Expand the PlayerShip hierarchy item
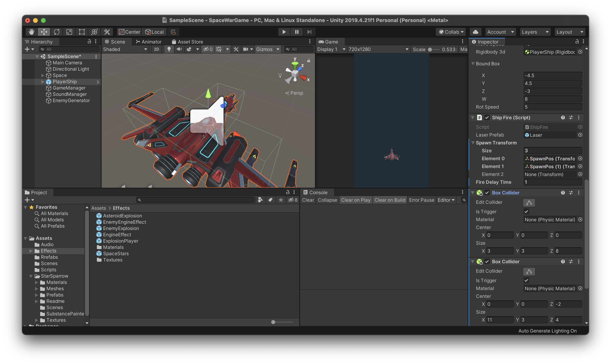Image resolution: width=611 pixels, height=364 pixels. coord(43,82)
